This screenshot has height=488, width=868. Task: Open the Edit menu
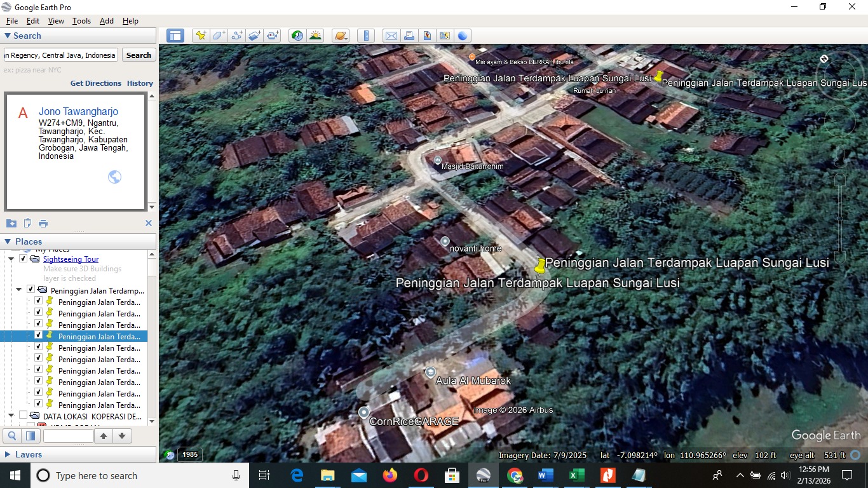point(33,21)
